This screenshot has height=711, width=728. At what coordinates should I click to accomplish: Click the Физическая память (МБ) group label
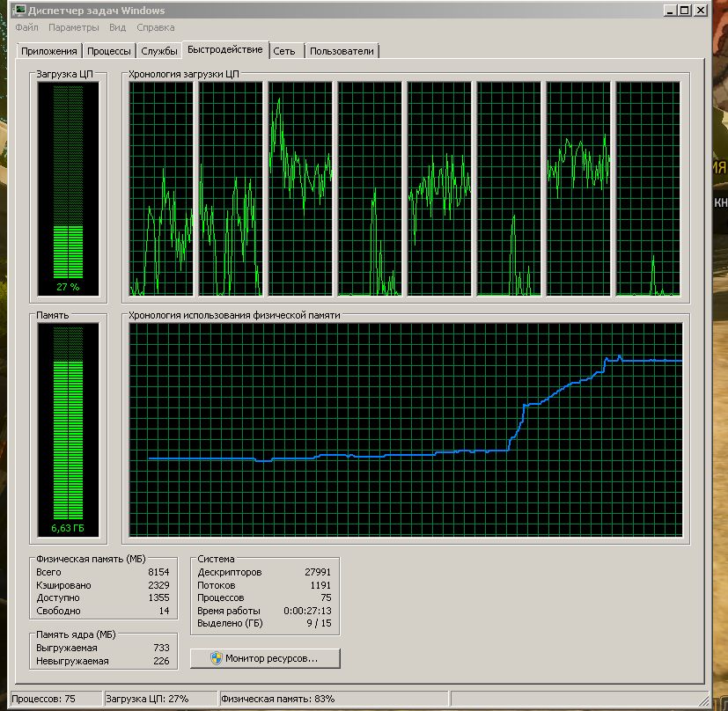tap(91, 560)
